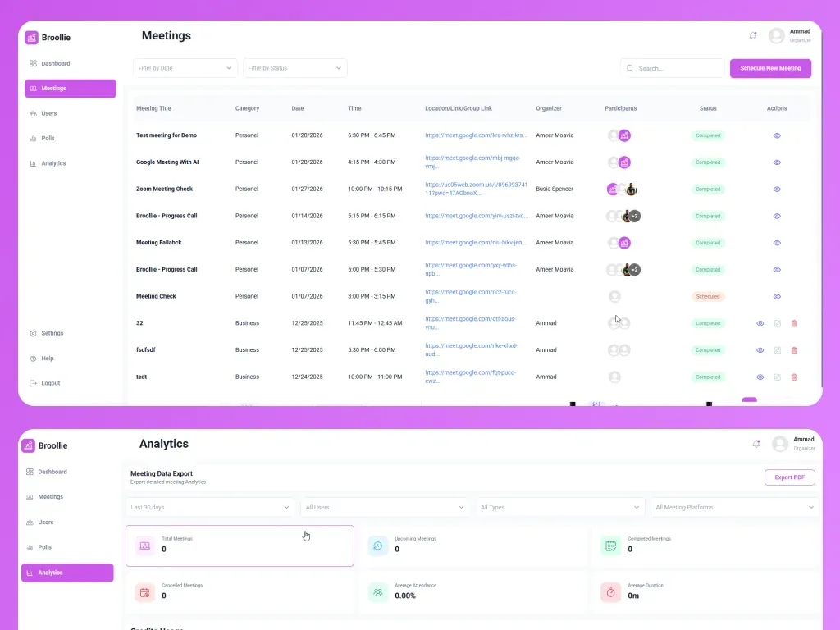Click participant avatar of Meeting Check row
Viewport: 840px width, 630px height.
[614, 296]
